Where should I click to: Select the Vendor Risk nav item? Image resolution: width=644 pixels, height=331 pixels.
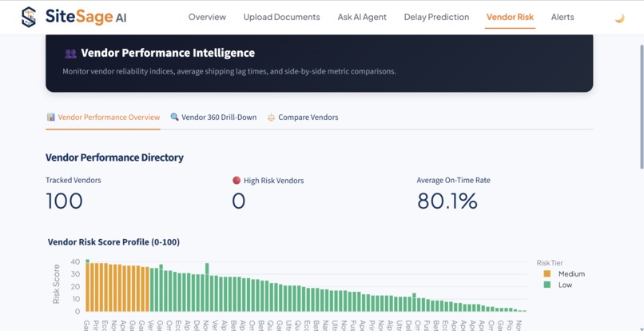pyautogui.click(x=510, y=18)
